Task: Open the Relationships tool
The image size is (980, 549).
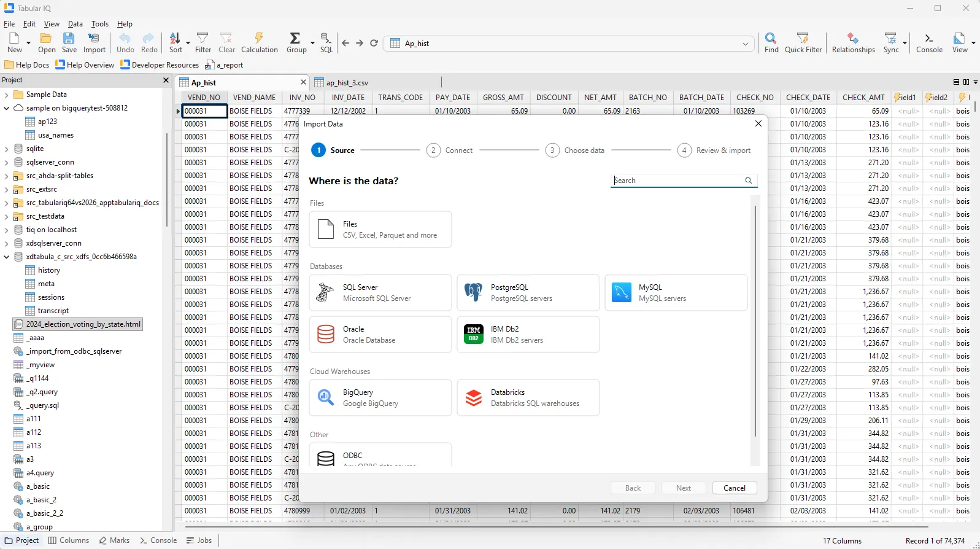Action: pyautogui.click(x=853, y=43)
